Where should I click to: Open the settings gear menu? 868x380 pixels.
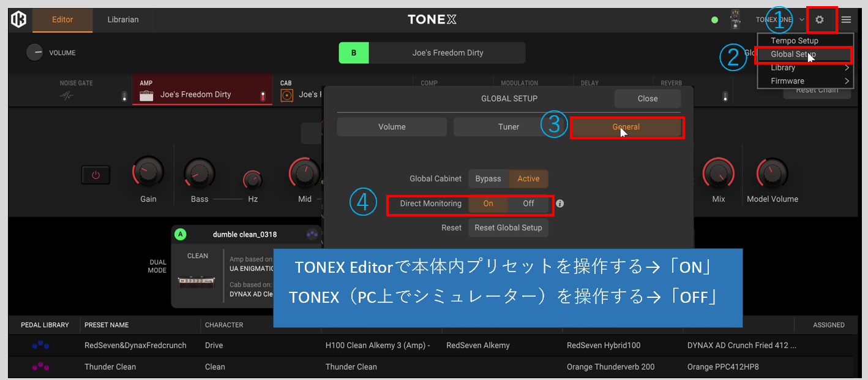click(x=820, y=20)
